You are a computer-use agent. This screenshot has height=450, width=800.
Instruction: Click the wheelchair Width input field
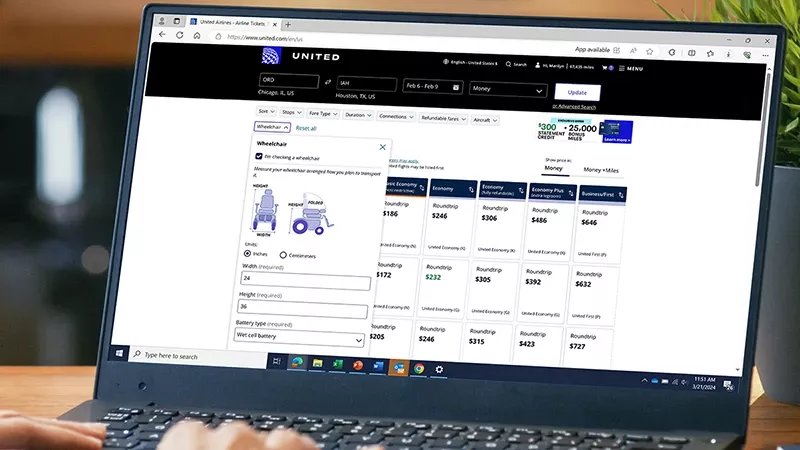[305, 281]
